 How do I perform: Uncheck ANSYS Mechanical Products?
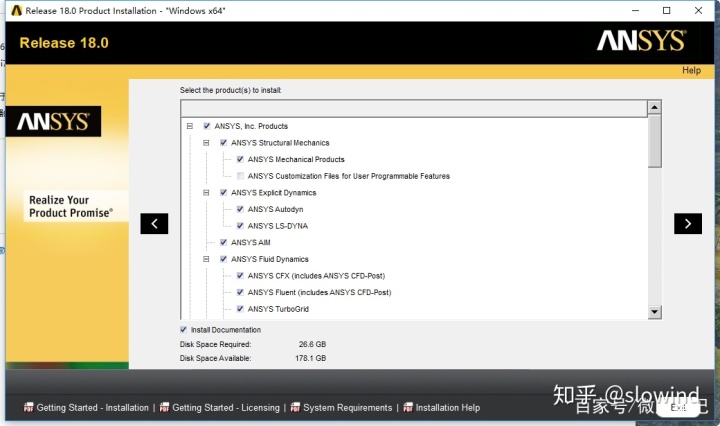tap(240, 159)
